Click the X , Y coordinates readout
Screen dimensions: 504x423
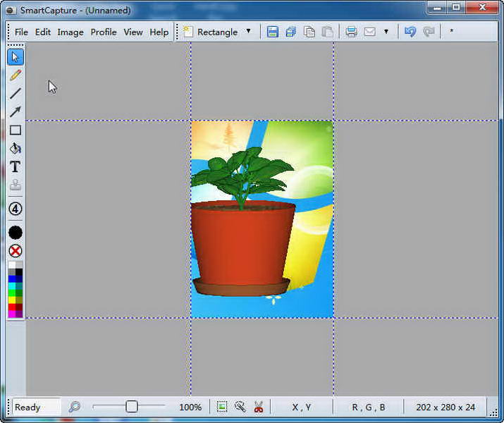[302, 407]
